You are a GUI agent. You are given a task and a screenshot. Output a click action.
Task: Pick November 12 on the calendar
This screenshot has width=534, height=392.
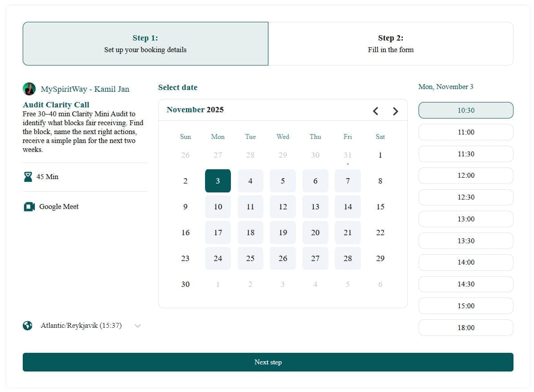coord(283,207)
